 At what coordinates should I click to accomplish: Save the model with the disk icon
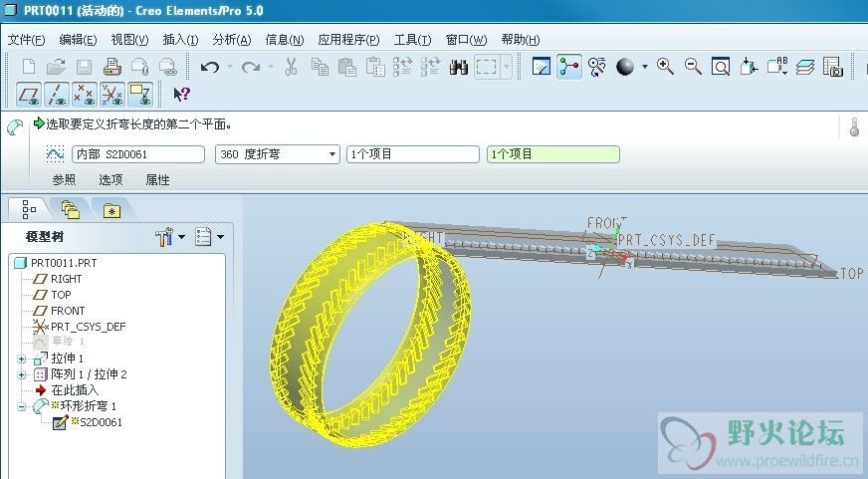click(85, 67)
